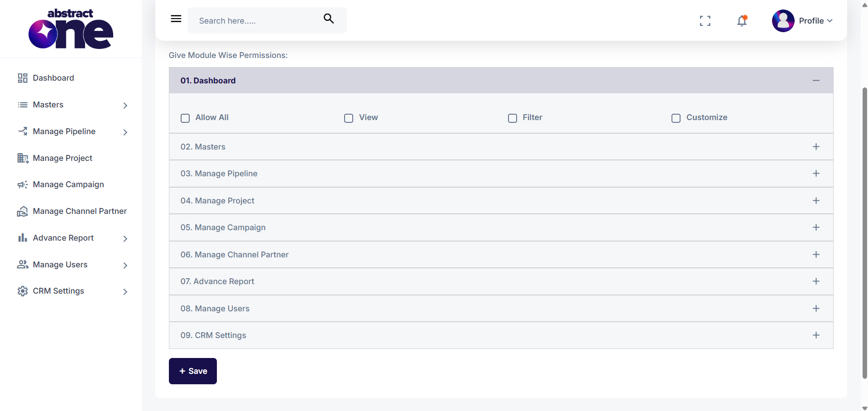
Task: Expand the 07. Advance Report section
Action: click(816, 281)
